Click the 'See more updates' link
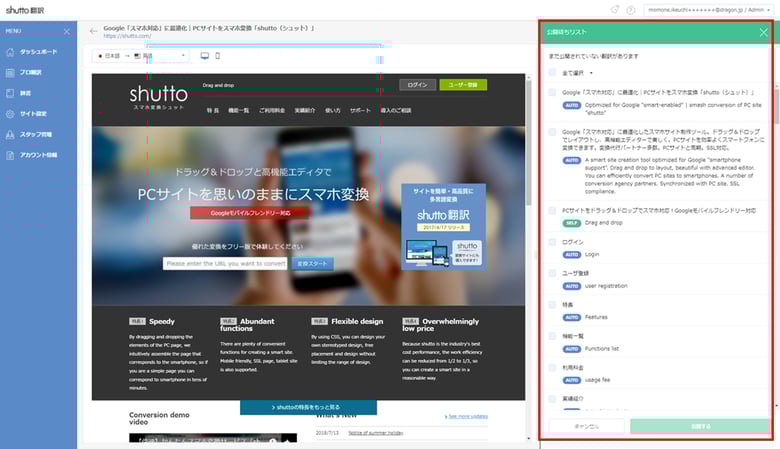The width and height of the screenshot is (780, 449). (466, 416)
